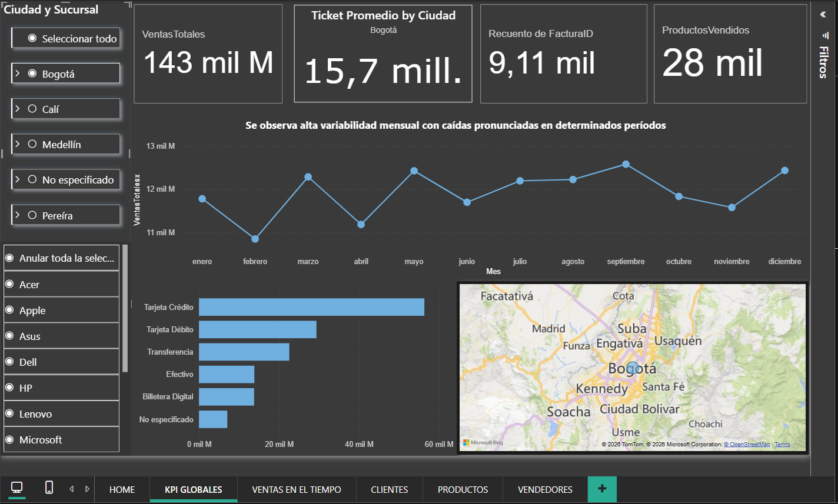Open the PRODUCTOS page tab

pyautogui.click(x=463, y=489)
